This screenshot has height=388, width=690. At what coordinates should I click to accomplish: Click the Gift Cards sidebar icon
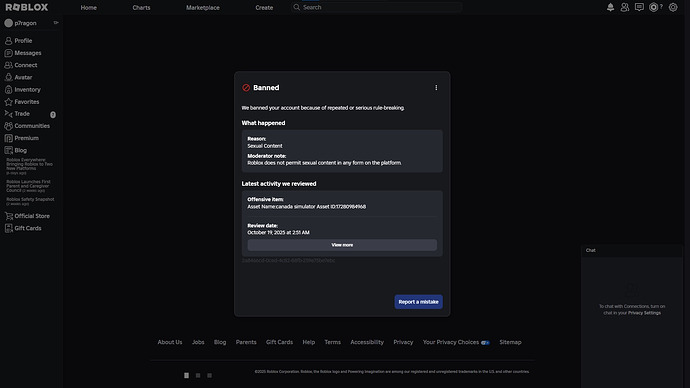[8, 228]
